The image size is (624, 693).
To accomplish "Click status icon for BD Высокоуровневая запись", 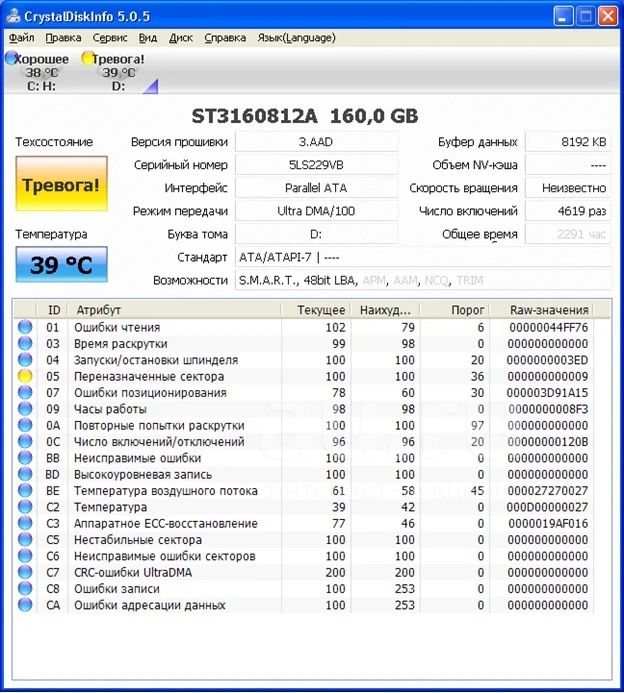I will tap(25, 474).
